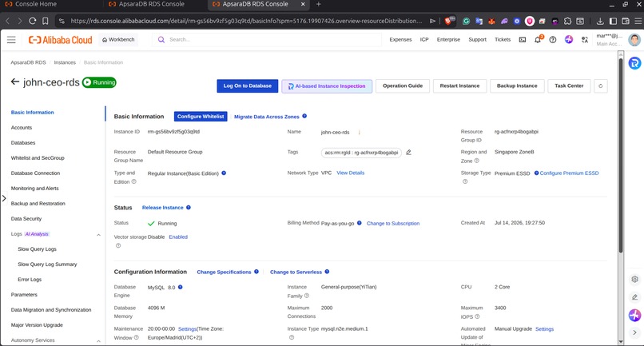
Task: Open browser extensions puzzle icon
Action: coord(567,21)
